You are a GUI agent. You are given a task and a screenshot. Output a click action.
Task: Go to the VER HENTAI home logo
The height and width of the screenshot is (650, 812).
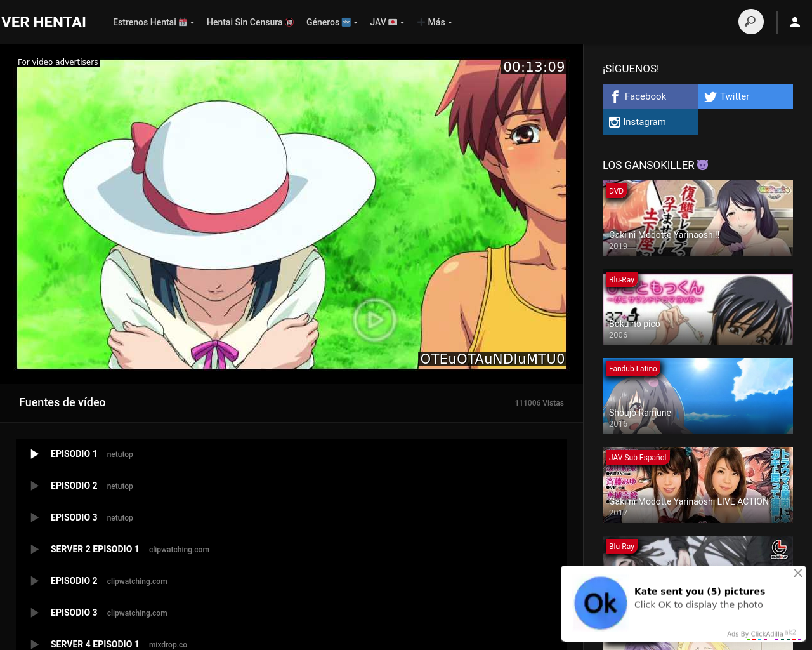(x=44, y=22)
